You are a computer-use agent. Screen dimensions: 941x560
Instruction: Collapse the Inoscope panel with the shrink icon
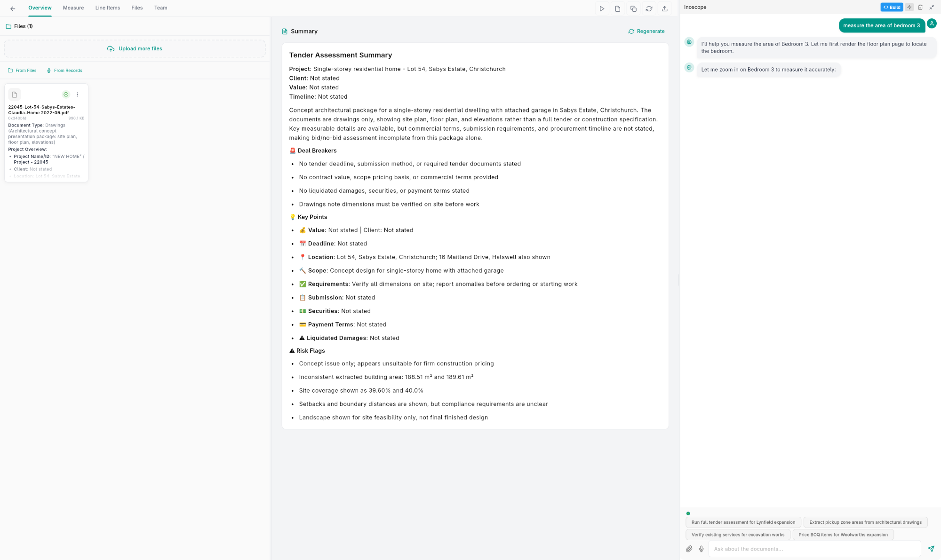(x=932, y=7)
